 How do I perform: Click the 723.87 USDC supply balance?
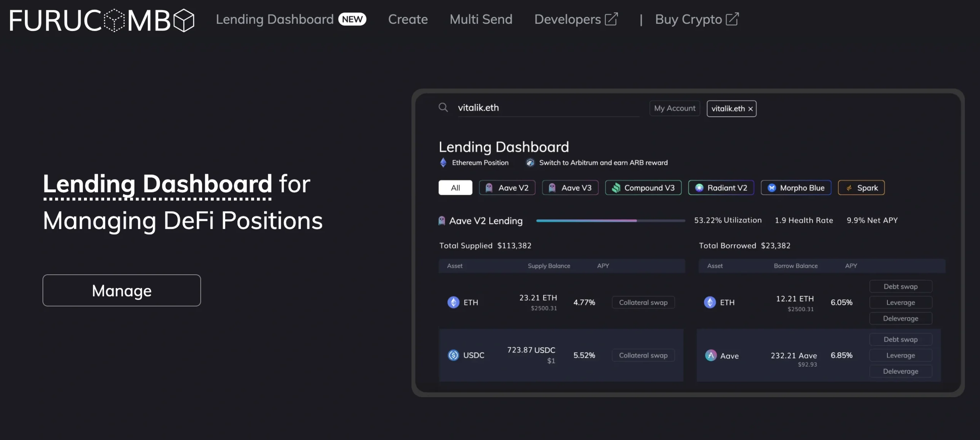[x=531, y=350]
